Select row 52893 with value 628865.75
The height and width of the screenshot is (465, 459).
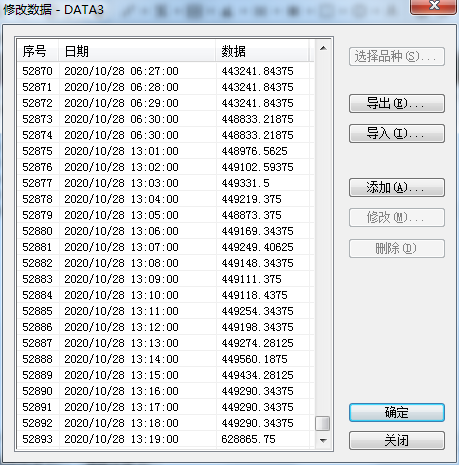(x=166, y=439)
